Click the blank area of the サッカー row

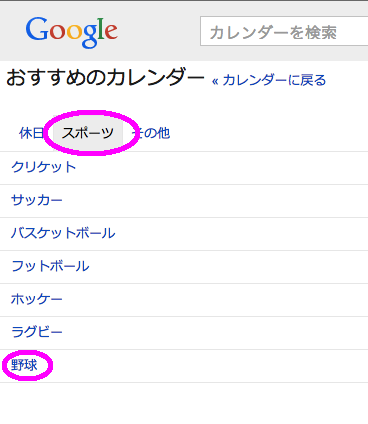[213, 201]
